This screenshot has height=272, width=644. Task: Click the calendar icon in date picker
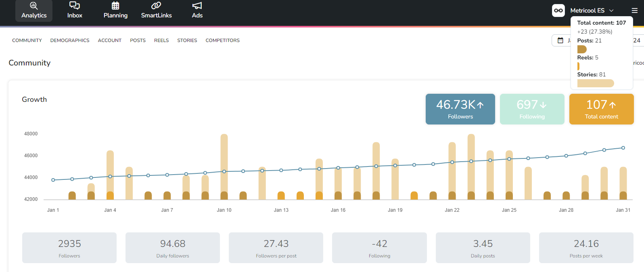560,40
